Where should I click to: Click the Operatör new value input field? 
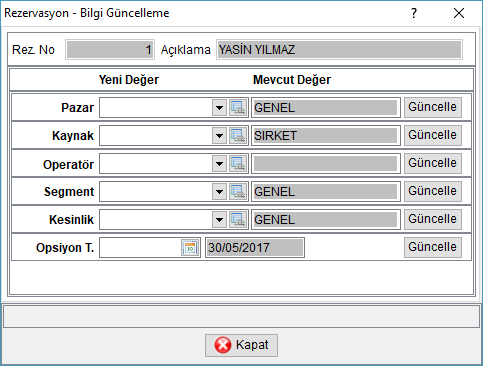coord(156,164)
